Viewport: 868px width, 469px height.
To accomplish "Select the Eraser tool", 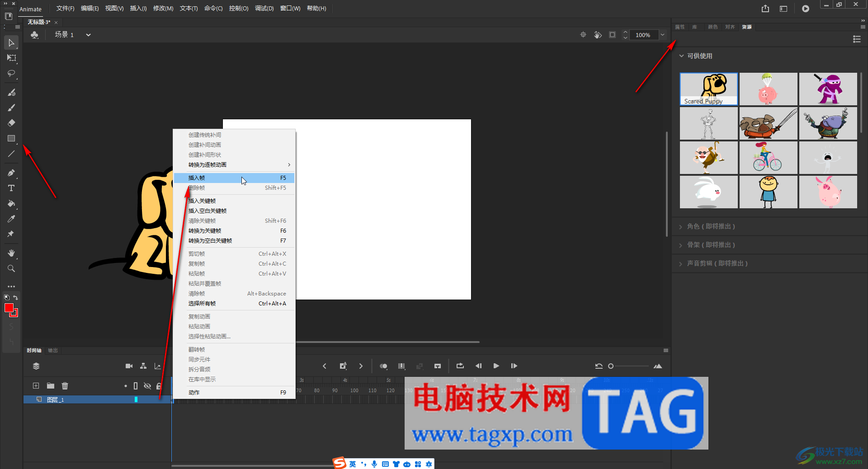I will point(11,123).
